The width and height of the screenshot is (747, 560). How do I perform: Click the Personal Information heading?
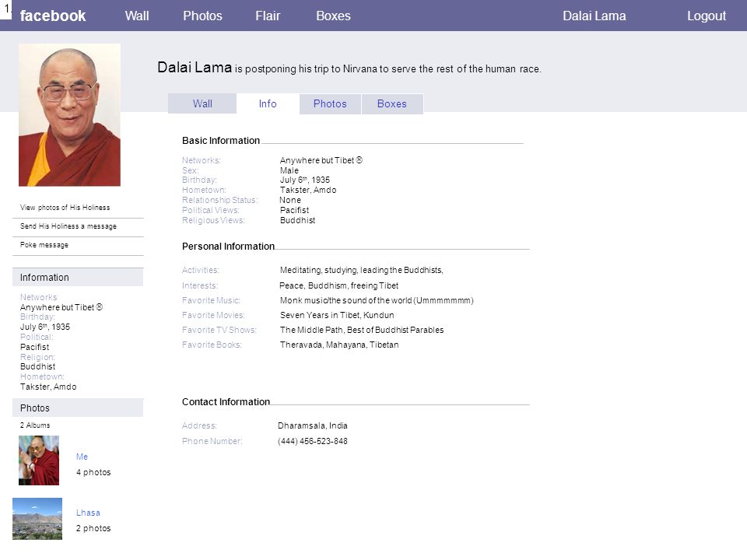tap(228, 247)
